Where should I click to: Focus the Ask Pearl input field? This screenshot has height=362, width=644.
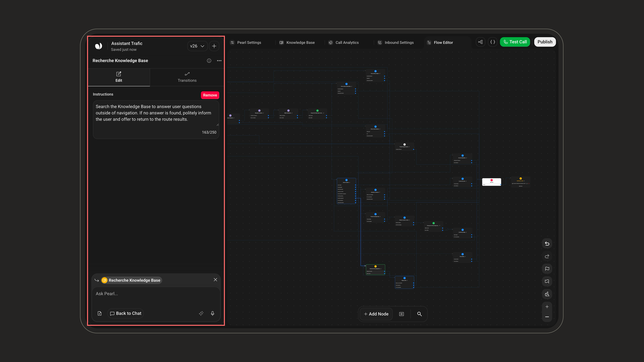coord(156,294)
